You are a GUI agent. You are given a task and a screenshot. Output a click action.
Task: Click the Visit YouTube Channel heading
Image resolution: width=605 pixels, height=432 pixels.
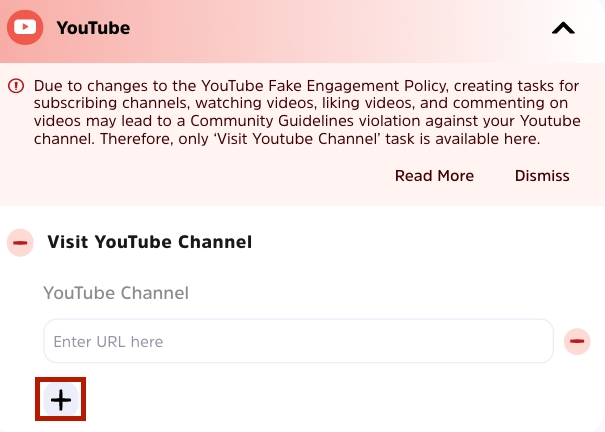(x=150, y=242)
